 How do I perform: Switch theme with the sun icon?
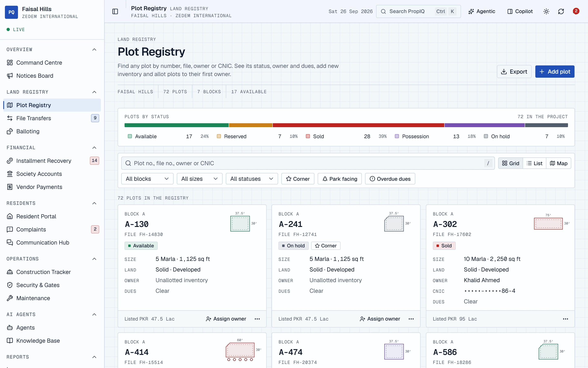point(546,11)
